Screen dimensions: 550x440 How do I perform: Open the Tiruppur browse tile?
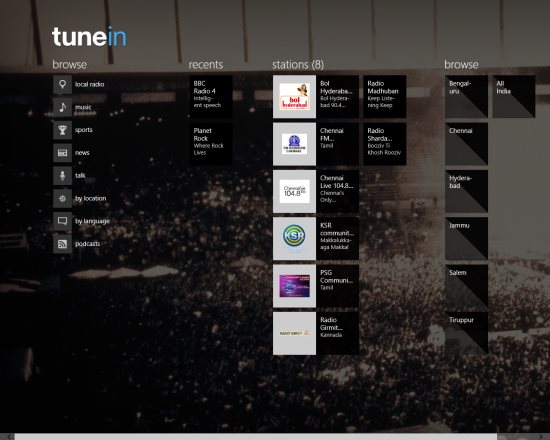click(x=467, y=333)
